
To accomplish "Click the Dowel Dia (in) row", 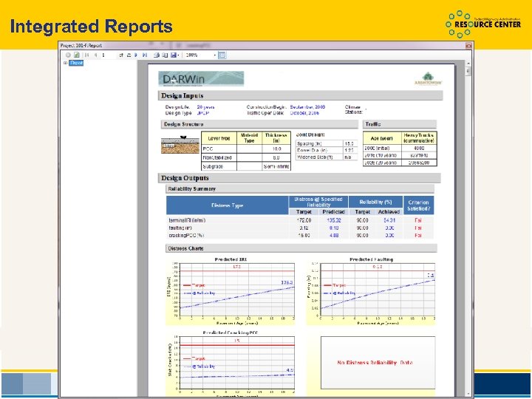I will coord(326,150).
